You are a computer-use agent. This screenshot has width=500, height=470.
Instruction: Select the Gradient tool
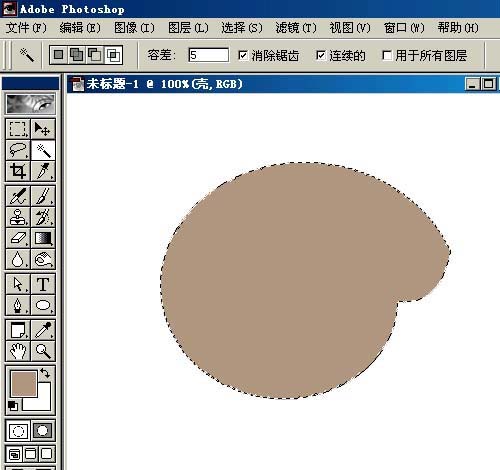43,238
